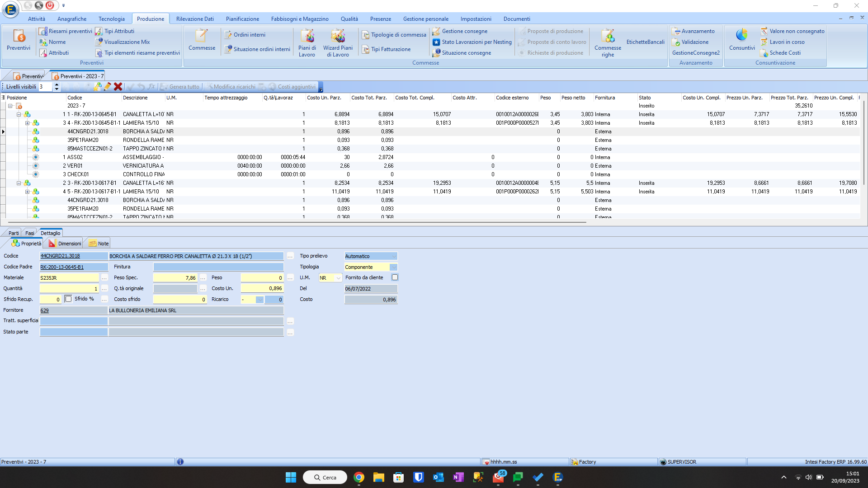Select the Dimensioni detail tab
Image resolution: width=868 pixels, height=488 pixels.
coord(65,244)
